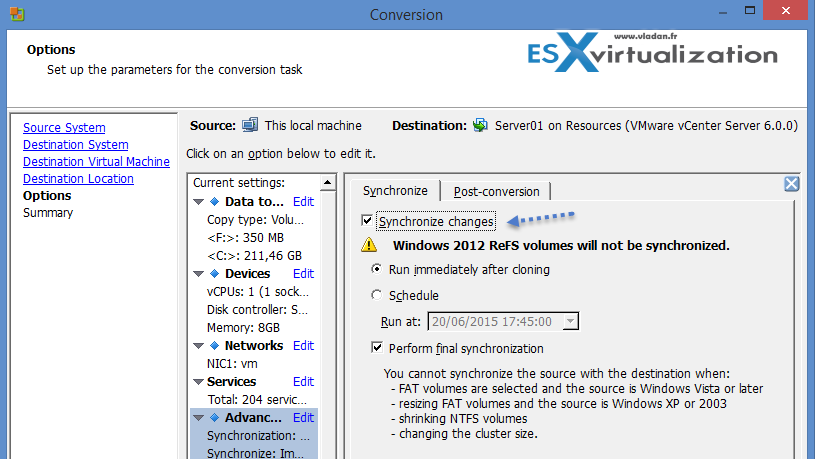Click the 'Disk controller: S...' row
Image resolution: width=815 pixels, height=459 pixels.
(257, 309)
